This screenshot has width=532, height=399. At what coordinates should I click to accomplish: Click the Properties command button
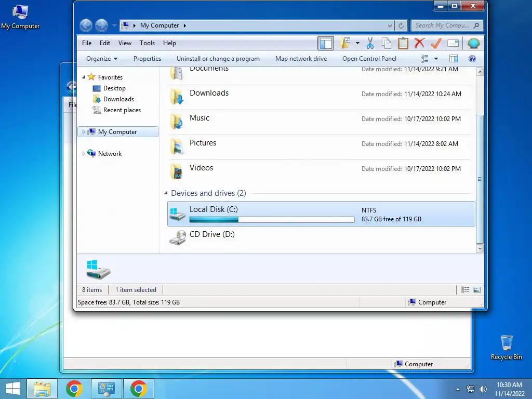click(147, 59)
